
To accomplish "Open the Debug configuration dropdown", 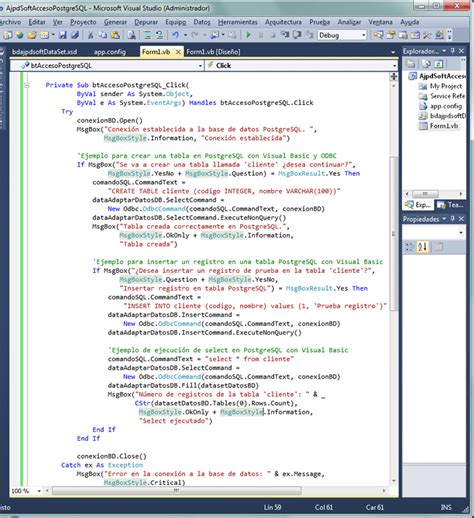I will (x=364, y=35).
